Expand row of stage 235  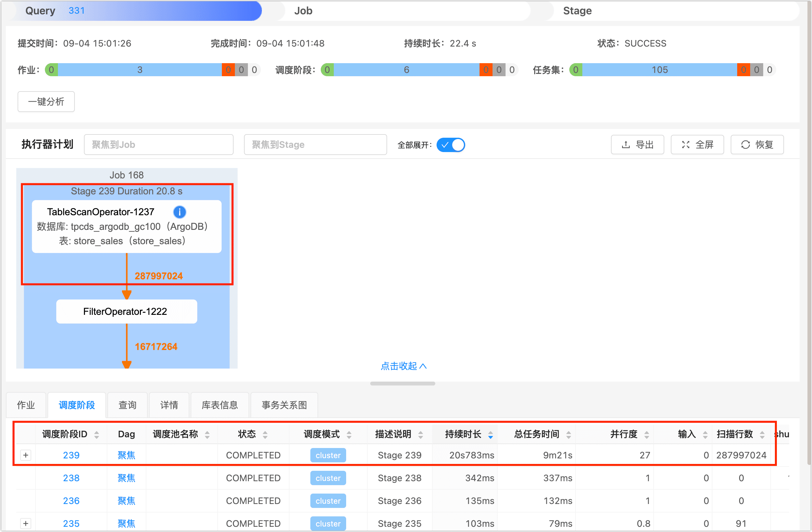click(x=26, y=524)
